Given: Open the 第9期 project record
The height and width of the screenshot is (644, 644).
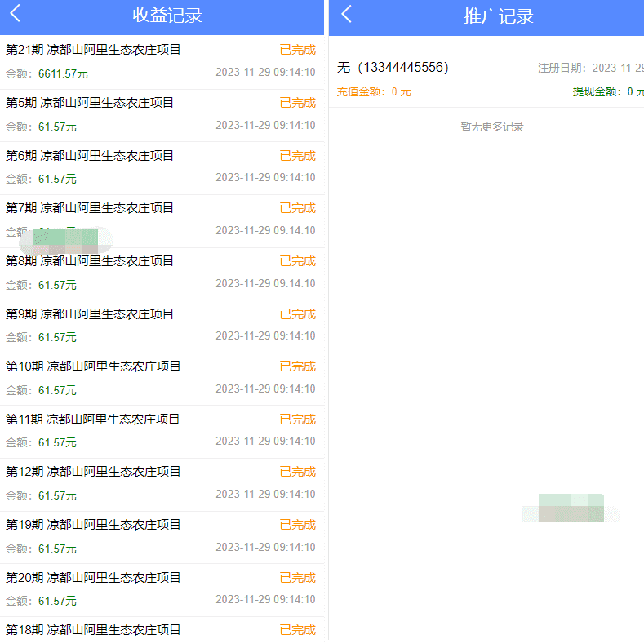Looking at the screenshot, I should (90, 314).
